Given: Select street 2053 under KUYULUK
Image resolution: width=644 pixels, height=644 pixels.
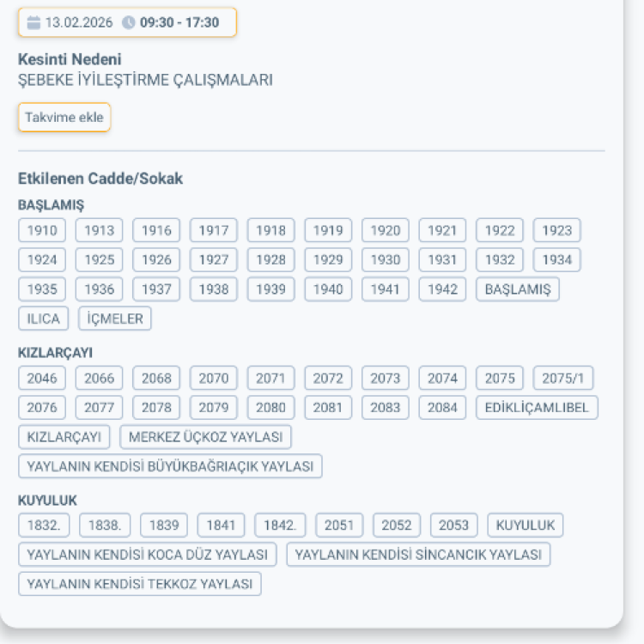Looking at the screenshot, I should [453, 526].
